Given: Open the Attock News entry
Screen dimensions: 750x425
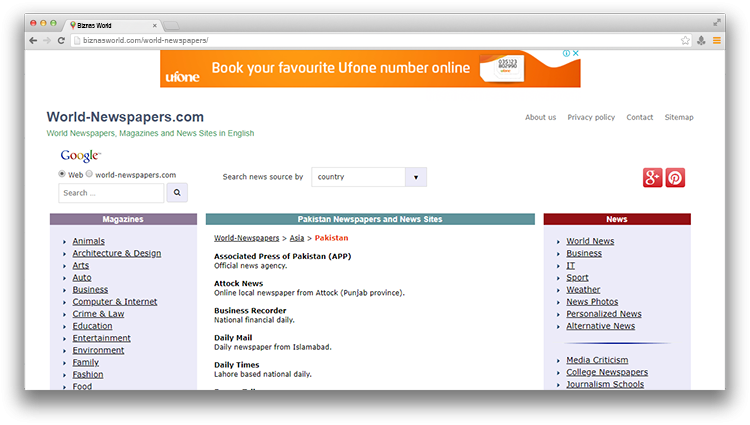Looking at the screenshot, I should coord(238,283).
